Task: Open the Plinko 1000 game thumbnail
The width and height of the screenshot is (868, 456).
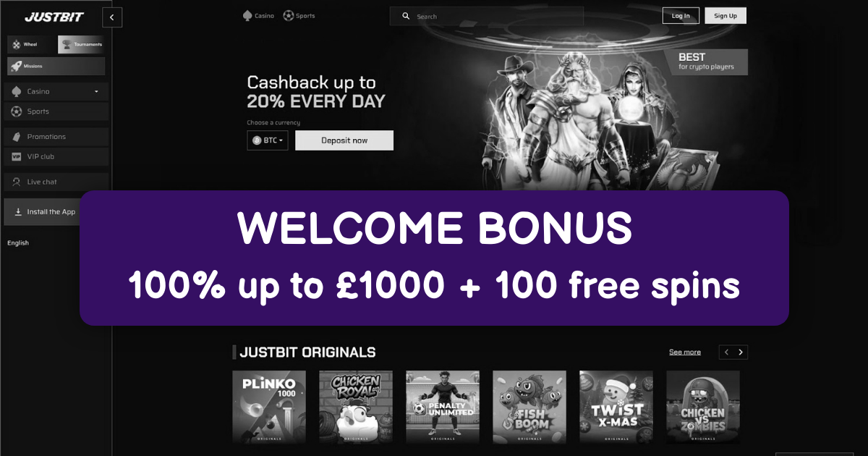Action: (269, 407)
